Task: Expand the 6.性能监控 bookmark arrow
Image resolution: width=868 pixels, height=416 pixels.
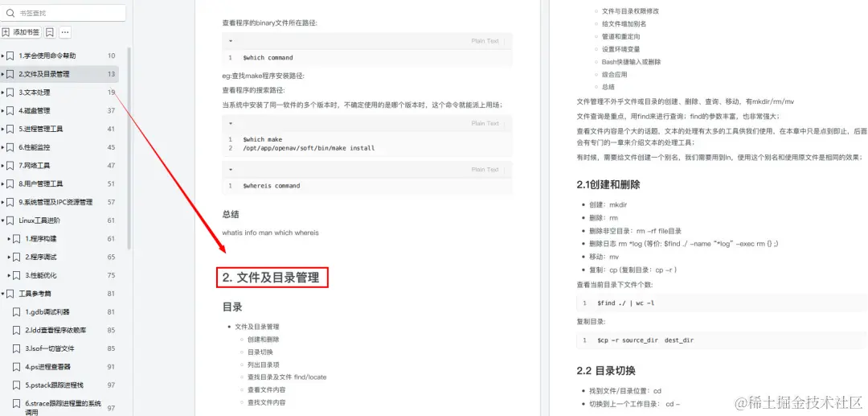Action: click(2, 147)
